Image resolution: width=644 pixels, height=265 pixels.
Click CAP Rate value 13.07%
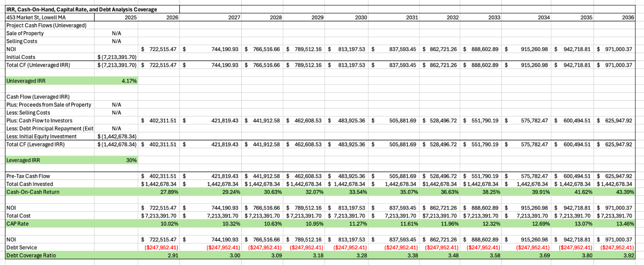click(x=573, y=224)
